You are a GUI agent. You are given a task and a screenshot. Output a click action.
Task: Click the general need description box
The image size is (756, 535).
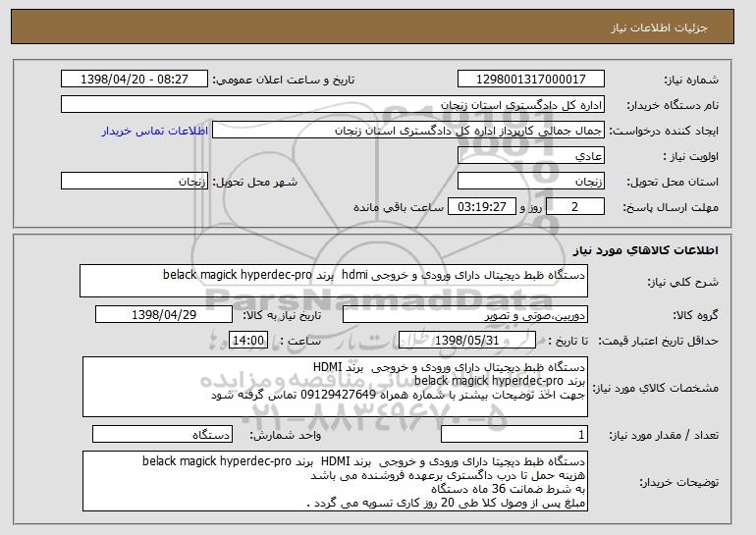(334, 281)
